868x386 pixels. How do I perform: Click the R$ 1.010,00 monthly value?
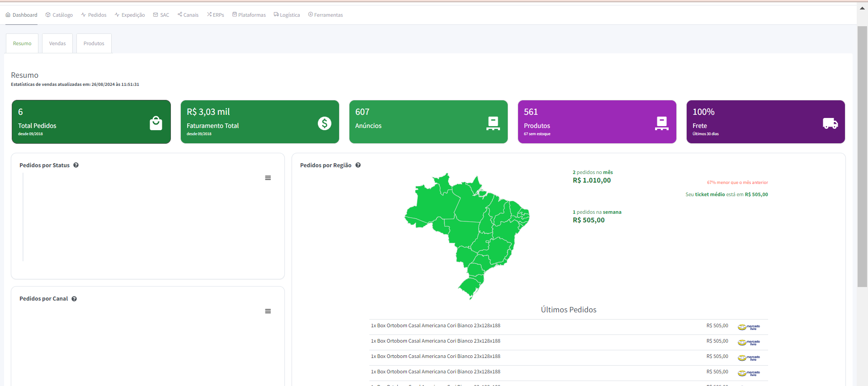click(592, 180)
